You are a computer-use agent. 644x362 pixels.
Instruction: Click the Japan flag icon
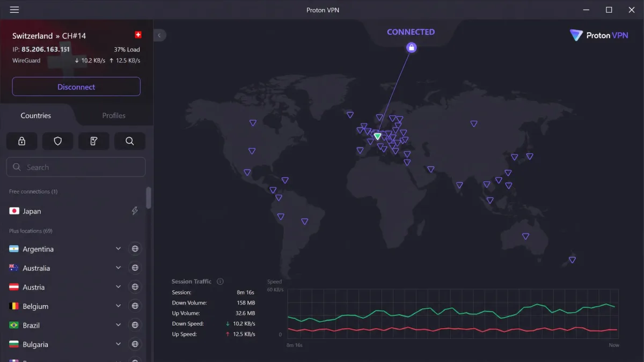pyautogui.click(x=14, y=211)
